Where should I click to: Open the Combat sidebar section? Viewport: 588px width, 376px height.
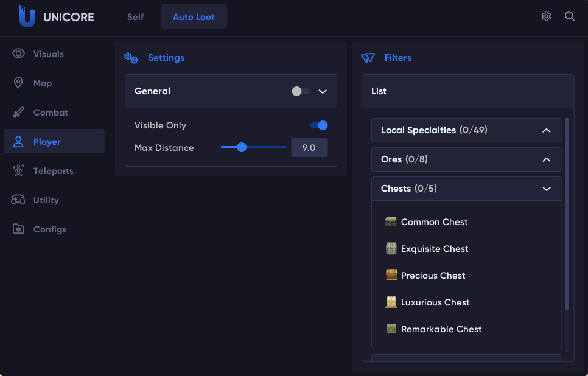51,113
